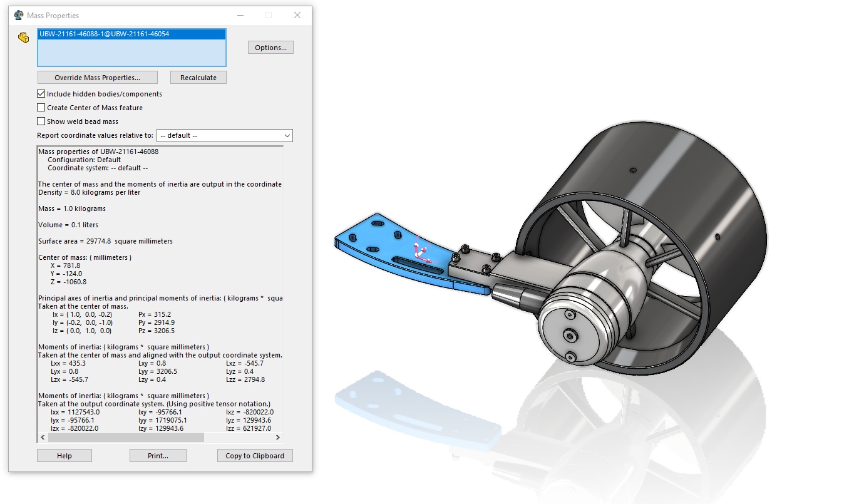Enable Create Center of Mass feature
This screenshot has width=864, height=504.
(41, 108)
